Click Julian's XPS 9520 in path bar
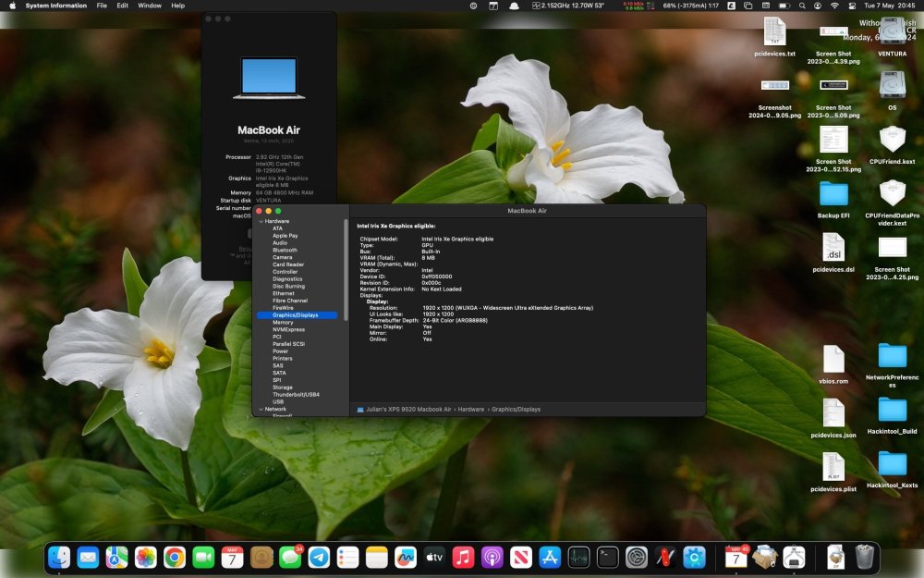The height and width of the screenshot is (578, 924). 404,410
